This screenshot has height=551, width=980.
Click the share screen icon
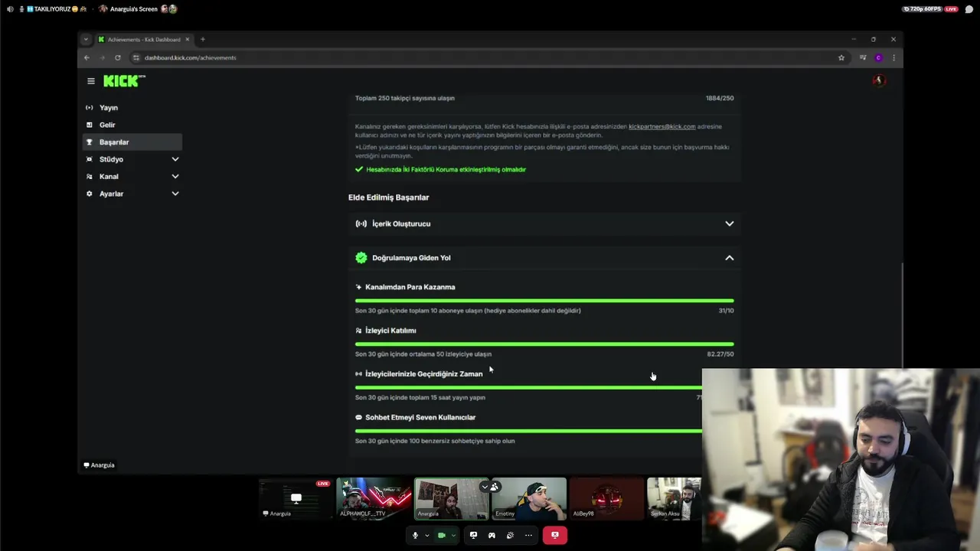(x=473, y=536)
